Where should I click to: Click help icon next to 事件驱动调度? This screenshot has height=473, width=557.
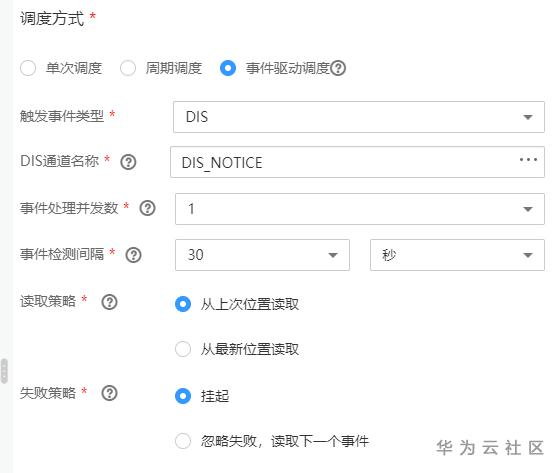[x=338, y=68]
